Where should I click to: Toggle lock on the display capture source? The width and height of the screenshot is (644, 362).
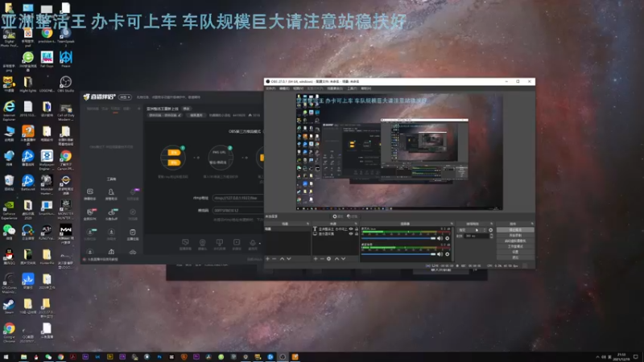click(x=357, y=234)
